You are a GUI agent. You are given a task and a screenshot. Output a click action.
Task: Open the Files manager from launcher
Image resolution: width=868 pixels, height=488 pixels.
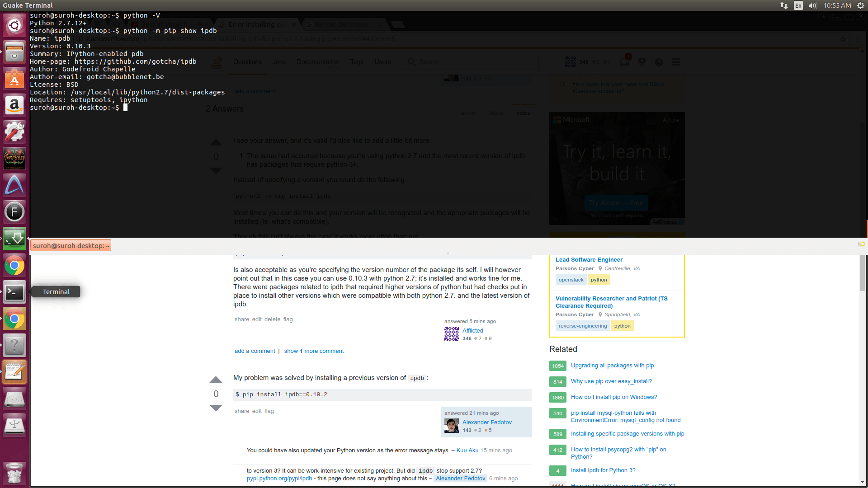(14, 52)
